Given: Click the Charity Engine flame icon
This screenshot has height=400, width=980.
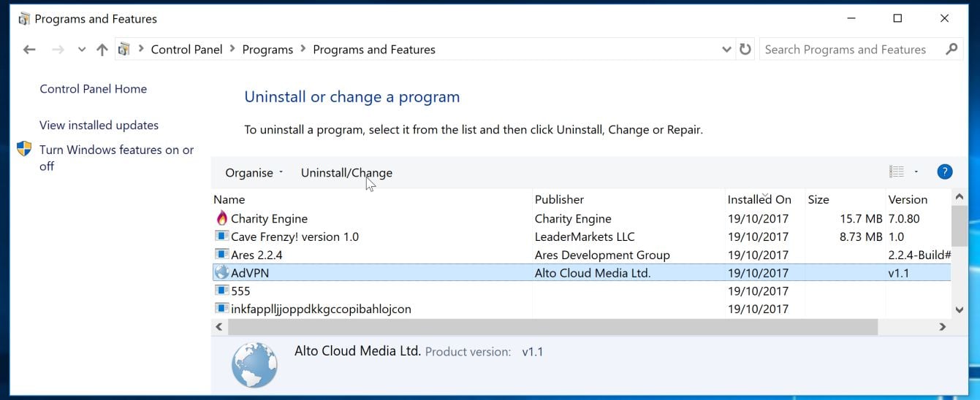Looking at the screenshot, I should click(x=222, y=218).
